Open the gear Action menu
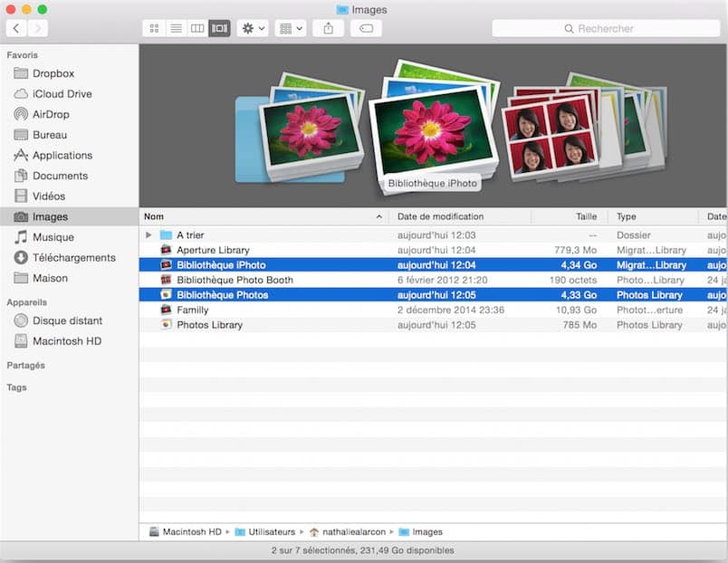 253,28
